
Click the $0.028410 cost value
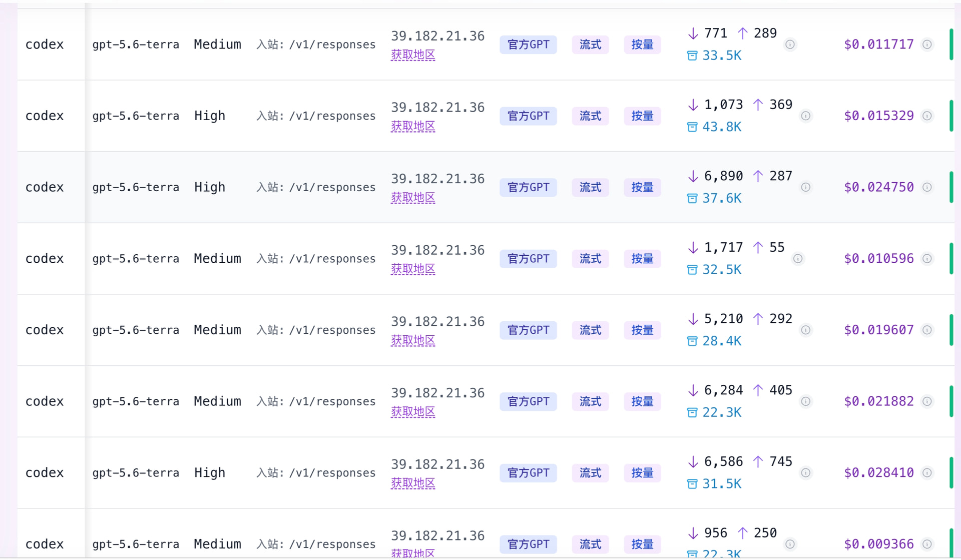pos(878,473)
